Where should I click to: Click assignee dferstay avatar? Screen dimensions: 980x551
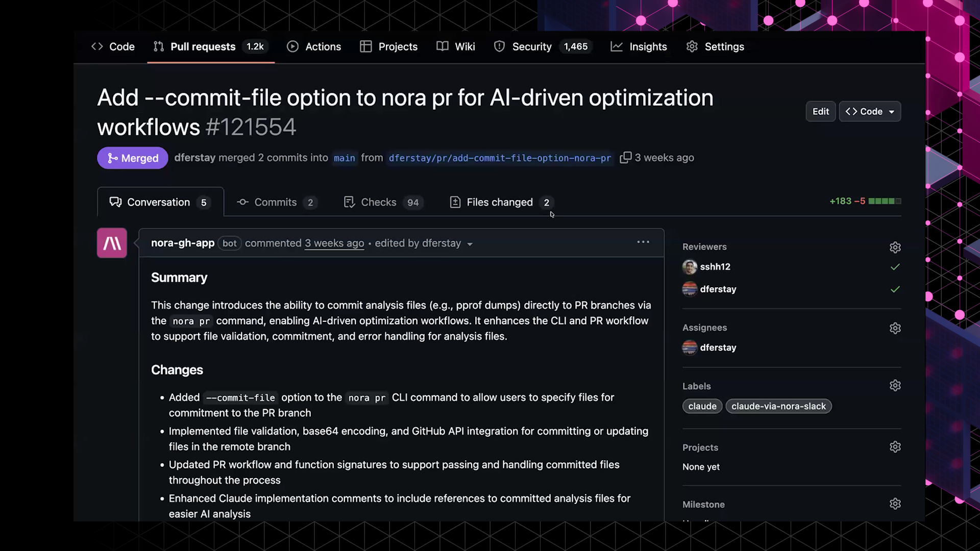690,347
